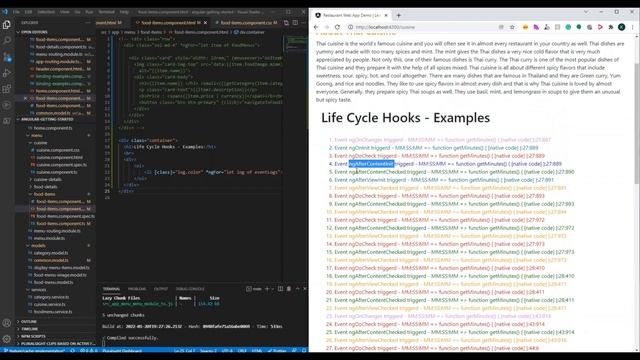Screen dimensions: 640x360
Task: Open Explorer panel more actions ellipsis
Action: click(88, 23)
